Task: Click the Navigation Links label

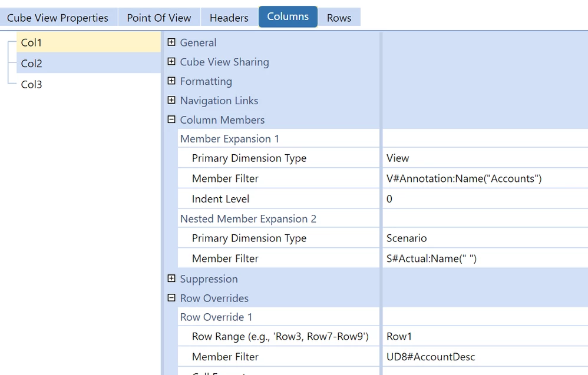Action: 219,101
